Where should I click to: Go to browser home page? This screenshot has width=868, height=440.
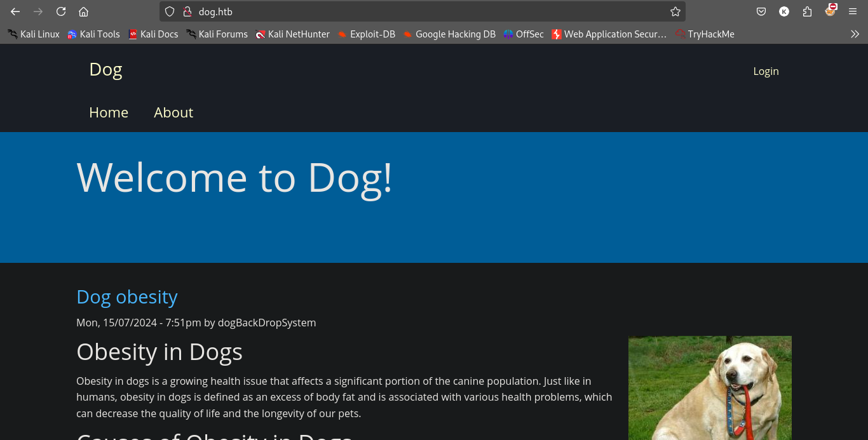click(83, 11)
